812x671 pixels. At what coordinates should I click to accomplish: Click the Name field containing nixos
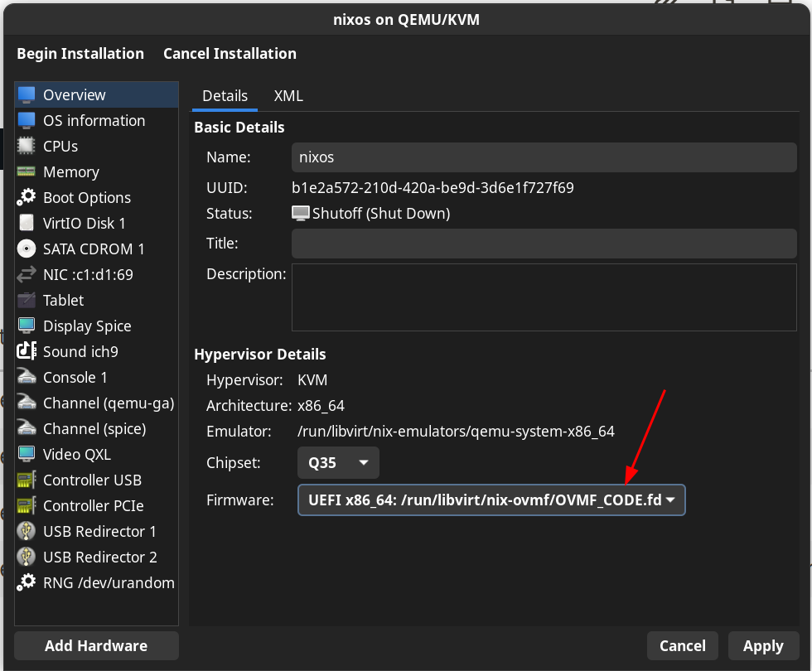(x=544, y=157)
